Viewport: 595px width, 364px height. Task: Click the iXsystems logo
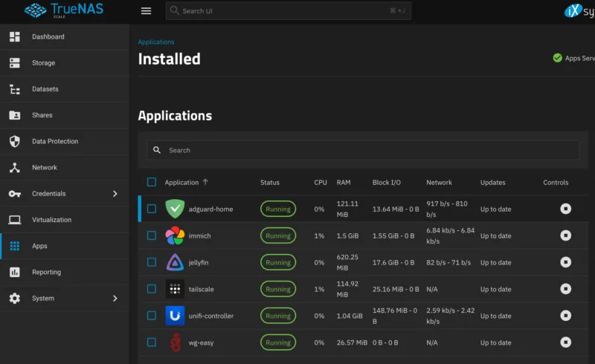[x=579, y=11]
